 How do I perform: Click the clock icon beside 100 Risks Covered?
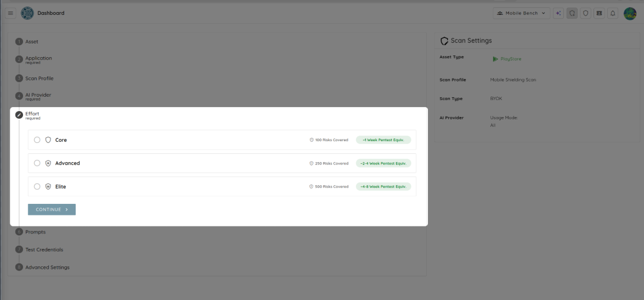click(x=312, y=140)
